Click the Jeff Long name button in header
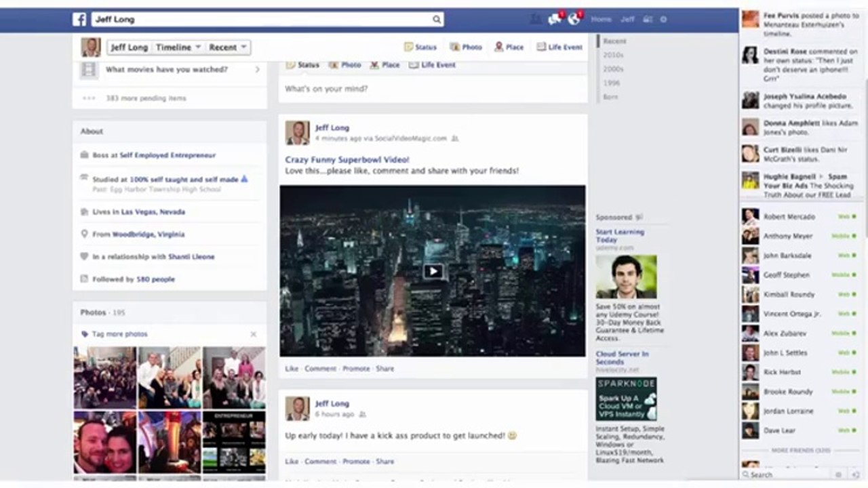Screen dimensions: 868x488 (129, 47)
